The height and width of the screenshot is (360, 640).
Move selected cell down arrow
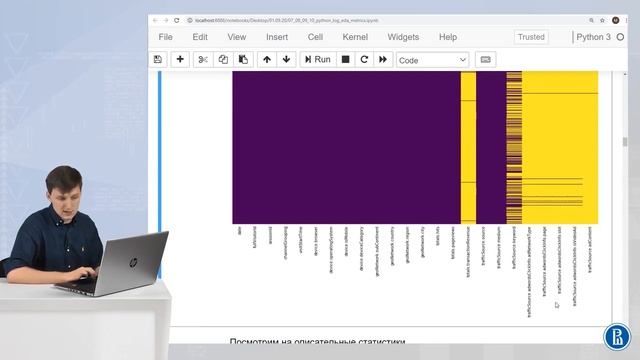click(x=287, y=60)
